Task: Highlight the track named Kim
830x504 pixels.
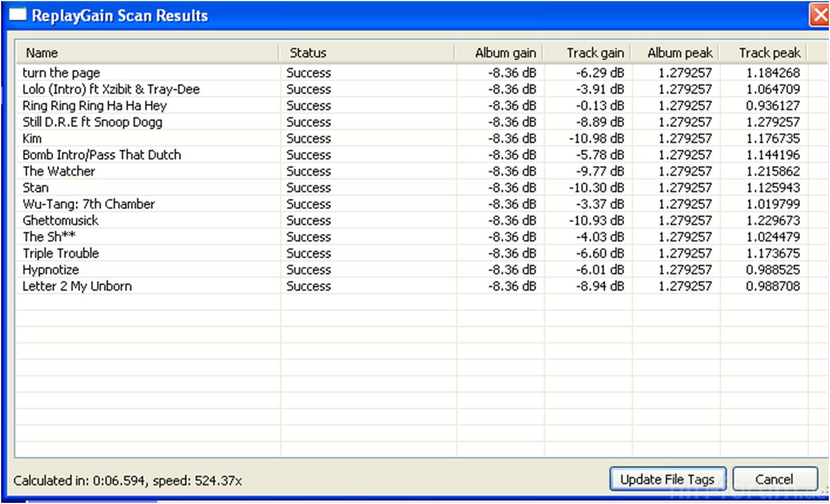Action: pos(32,138)
